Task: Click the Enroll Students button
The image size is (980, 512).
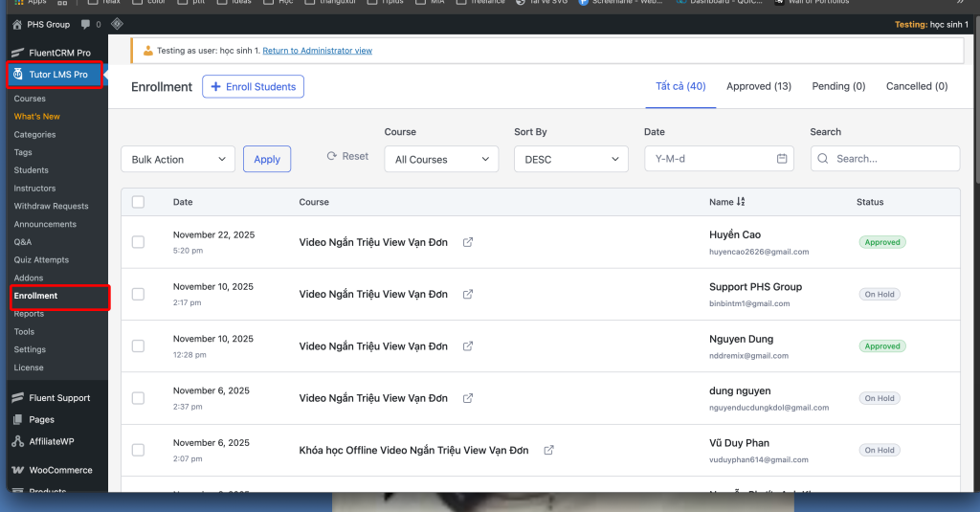Action: coord(253,87)
